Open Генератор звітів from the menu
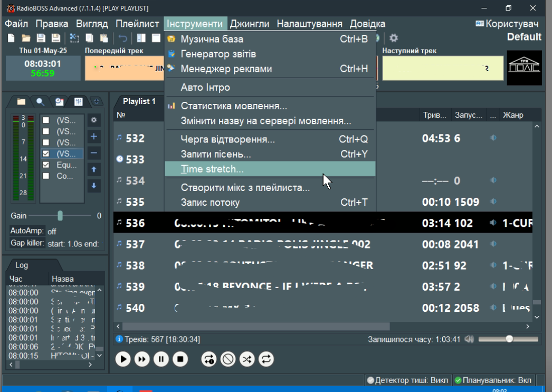 [270, 54]
